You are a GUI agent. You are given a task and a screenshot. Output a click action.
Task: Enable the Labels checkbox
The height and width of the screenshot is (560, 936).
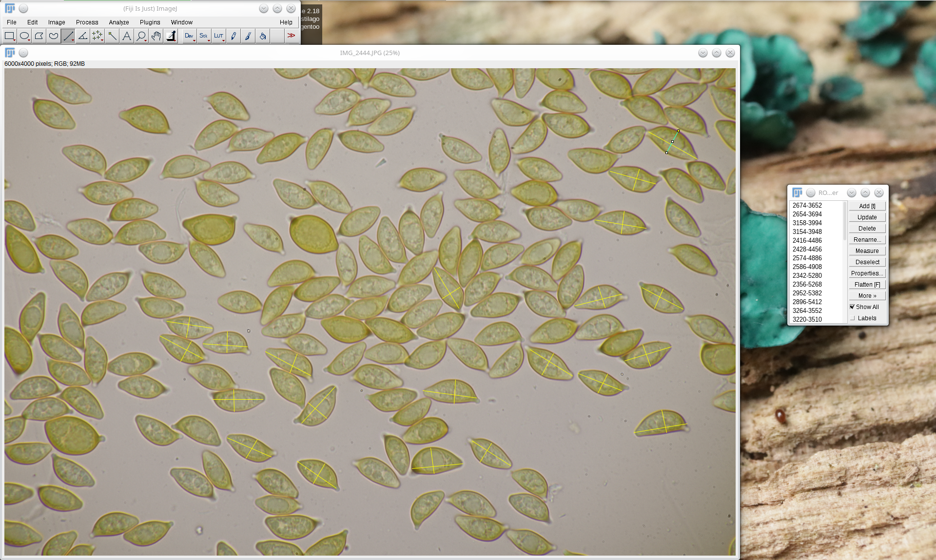click(852, 318)
